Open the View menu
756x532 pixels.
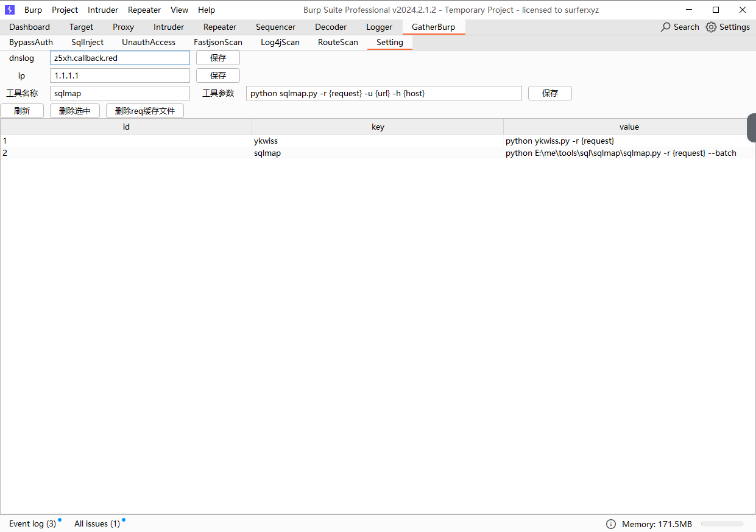click(x=179, y=10)
